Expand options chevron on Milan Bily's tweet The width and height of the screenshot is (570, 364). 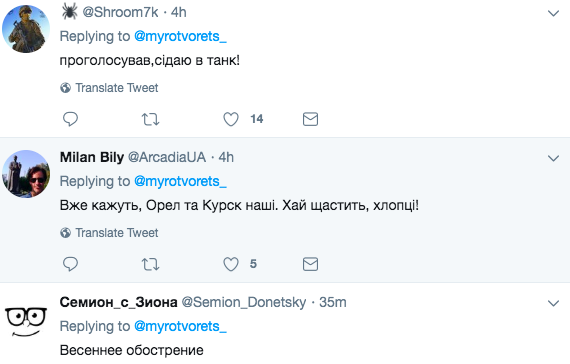pyautogui.click(x=553, y=158)
